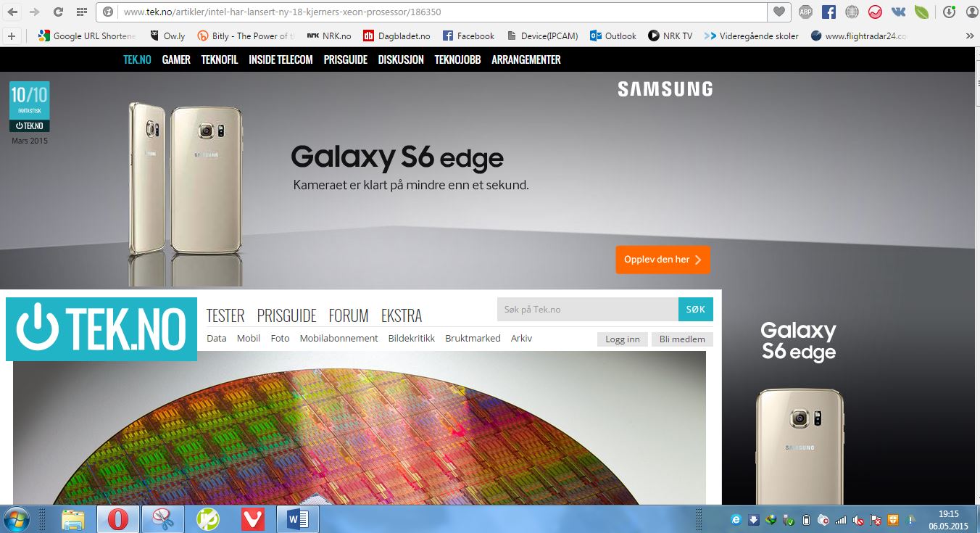The image size is (980, 533).
Task: Click the large Tek.no logo
Action: [x=101, y=329]
